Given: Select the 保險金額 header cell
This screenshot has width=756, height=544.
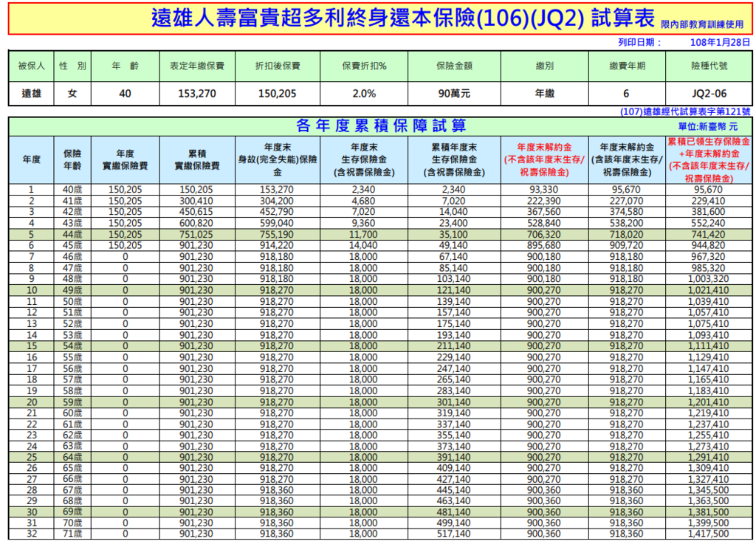Looking at the screenshot, I should coord(454,66).
